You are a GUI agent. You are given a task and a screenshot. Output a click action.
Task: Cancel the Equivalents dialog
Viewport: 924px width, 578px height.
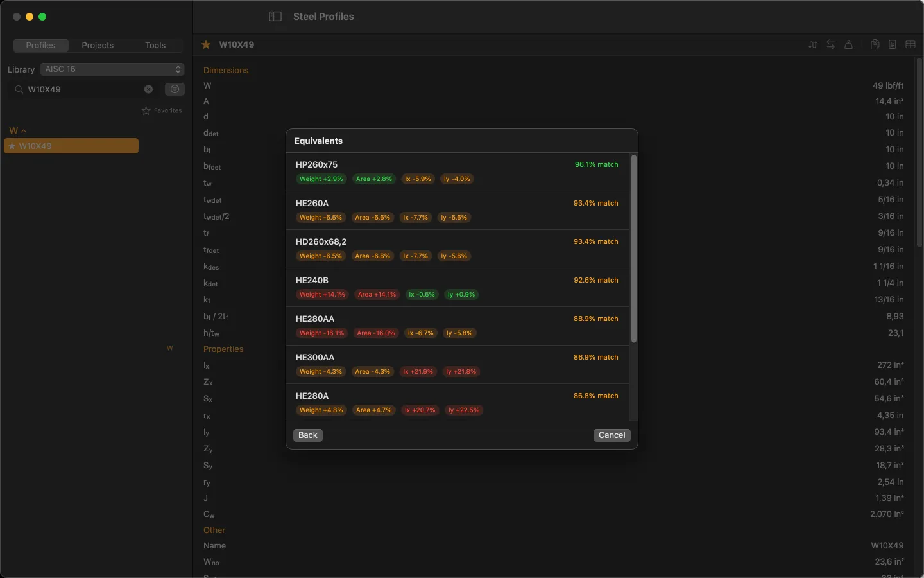[x=612, y=435]
